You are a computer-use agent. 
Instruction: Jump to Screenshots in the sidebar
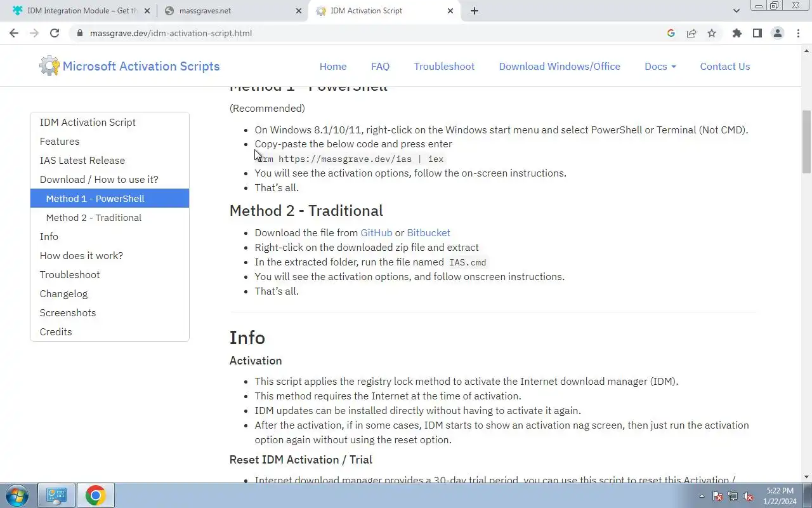pyautogui.click(x=110, y=312)
